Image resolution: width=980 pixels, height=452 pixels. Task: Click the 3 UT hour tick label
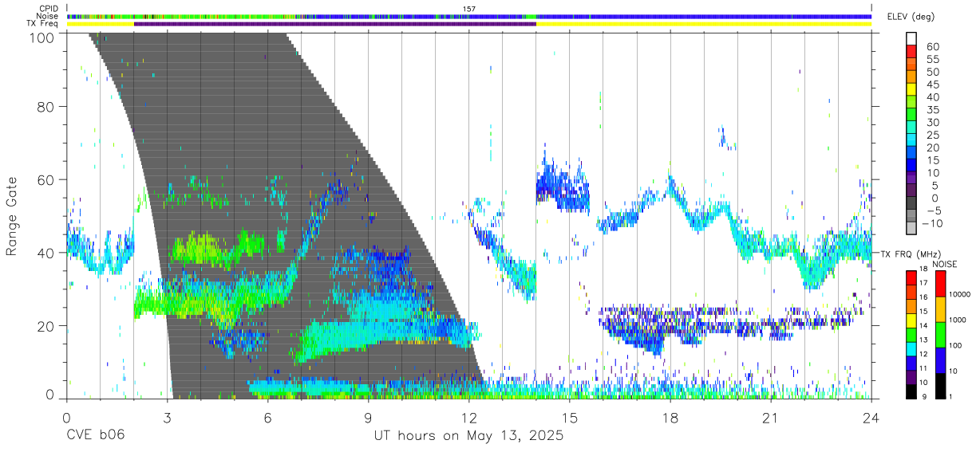pos(167,418)
